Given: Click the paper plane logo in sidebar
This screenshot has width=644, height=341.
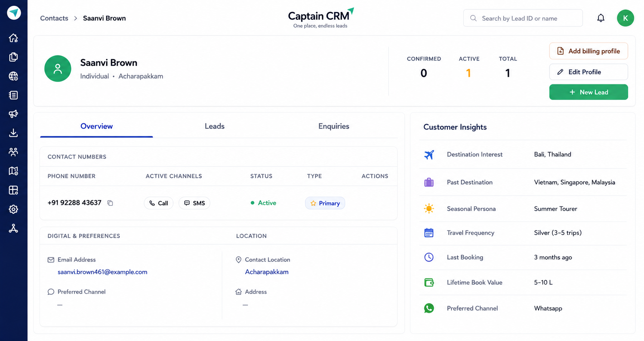Looking at the screenshot, I should pyautogui.click(x=14, y=13).
